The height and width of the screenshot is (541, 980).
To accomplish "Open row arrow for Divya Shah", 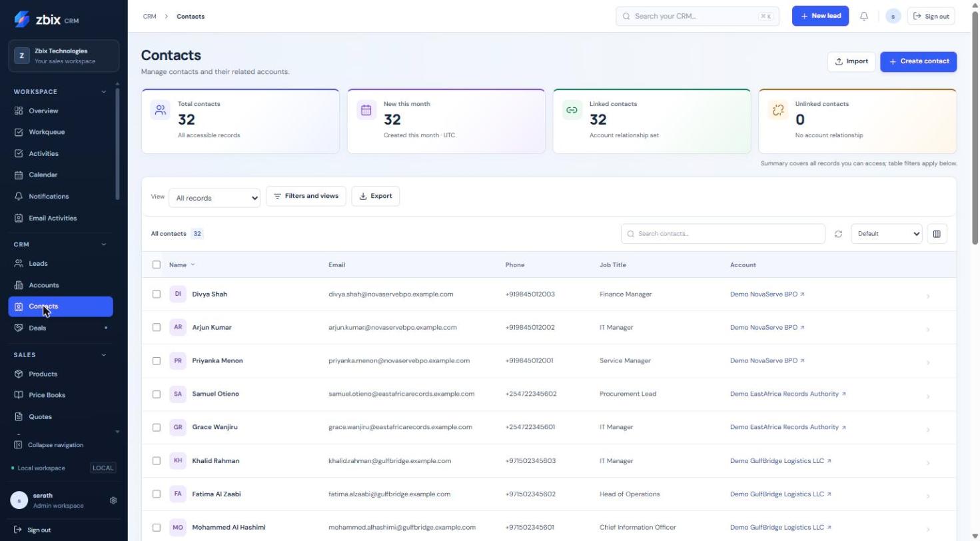I will (928, 295).
